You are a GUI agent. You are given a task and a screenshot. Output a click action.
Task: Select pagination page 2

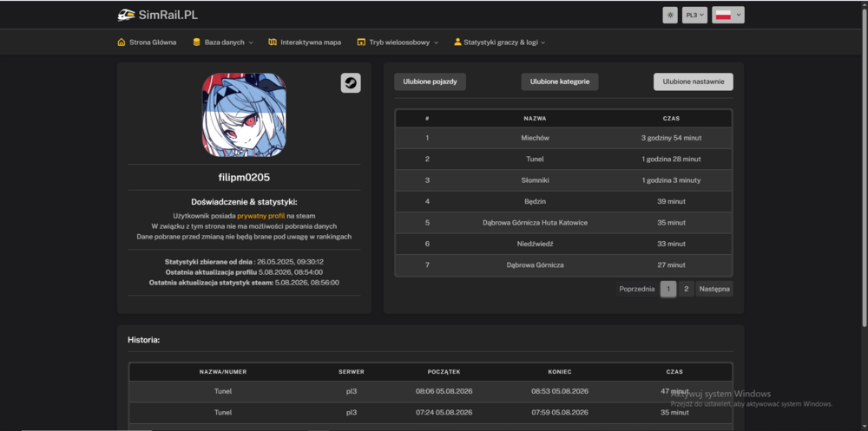(686, 289)
